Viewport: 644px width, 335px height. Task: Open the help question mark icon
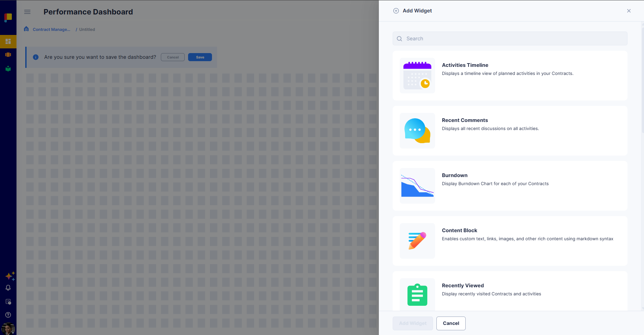point(8,315)
